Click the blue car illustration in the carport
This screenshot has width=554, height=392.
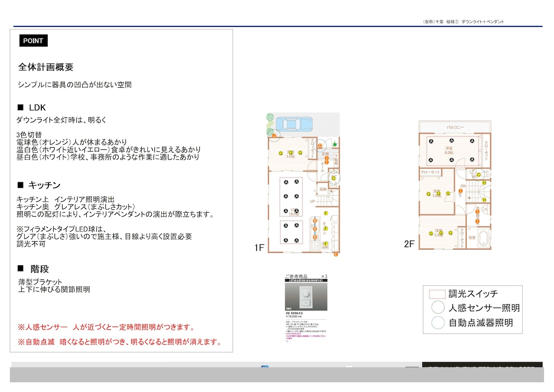click(x=294, y=124)
